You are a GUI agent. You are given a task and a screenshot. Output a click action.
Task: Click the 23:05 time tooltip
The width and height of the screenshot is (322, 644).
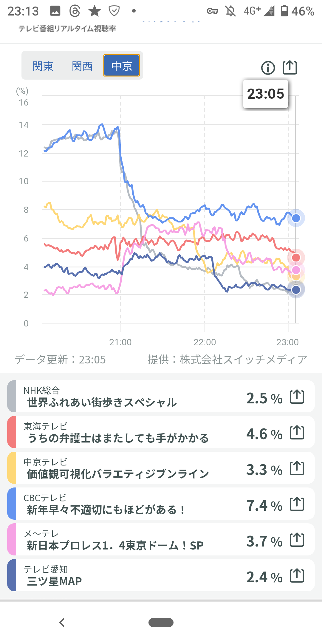coord(265,94)
